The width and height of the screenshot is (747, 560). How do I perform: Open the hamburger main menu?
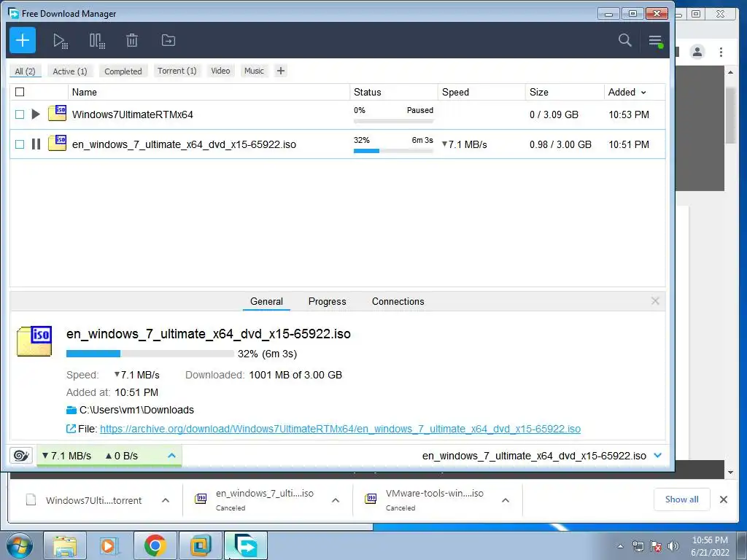(656, 41)
